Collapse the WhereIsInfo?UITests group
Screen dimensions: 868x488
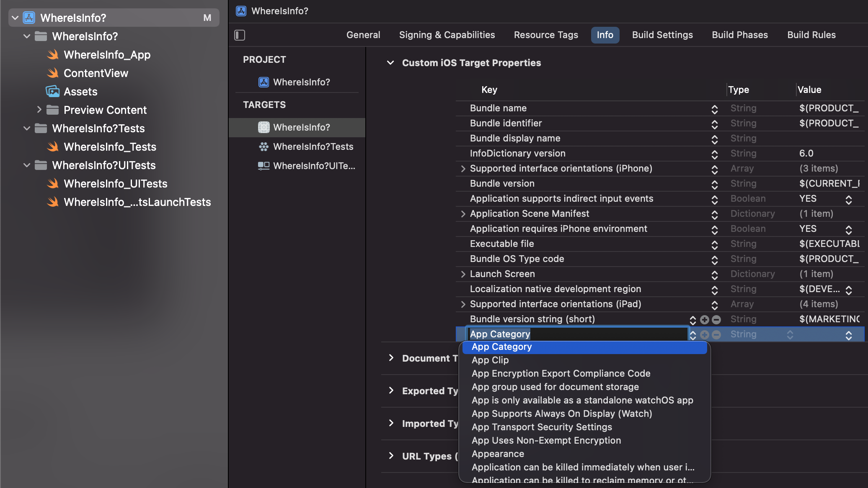tap(27, 165)
